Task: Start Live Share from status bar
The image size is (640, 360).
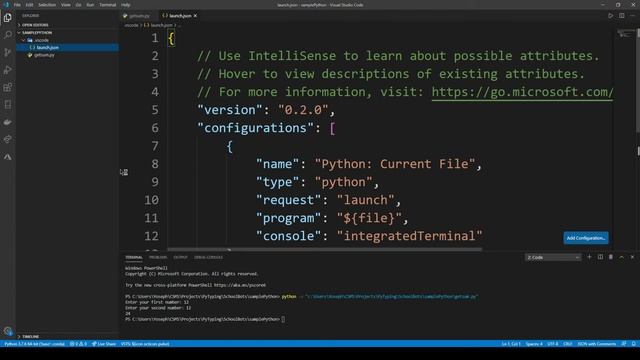Action: pyautogui.click(x=104, y=344)
